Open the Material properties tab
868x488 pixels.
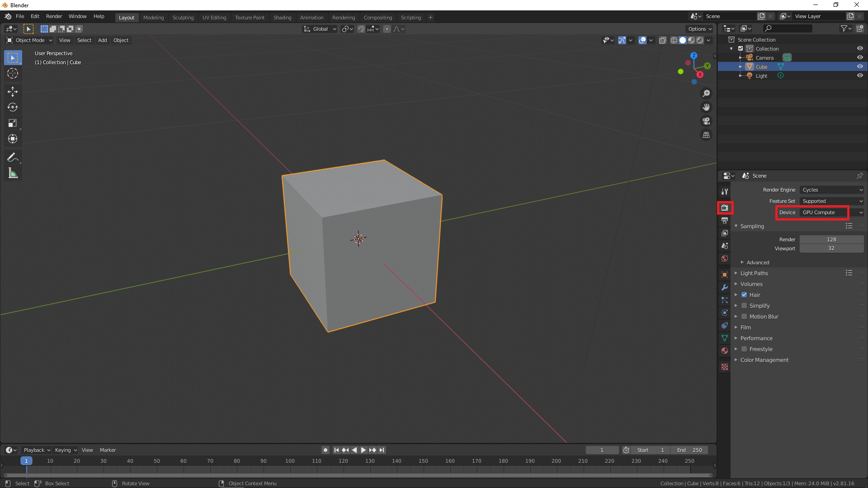725,351
